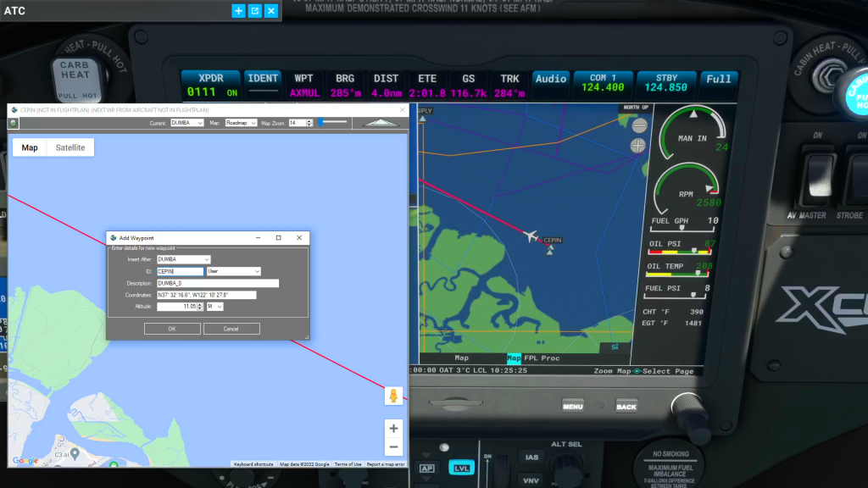Select the Map view tab on Google map
The image size is (868, 488).
(x=30, y=147)
